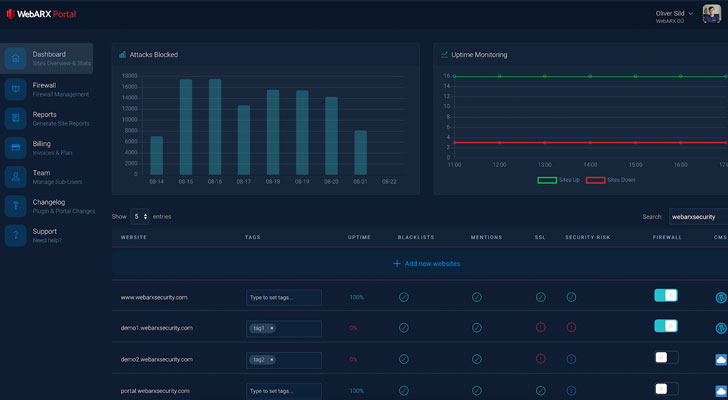Click the 08-15 bar in Attacks Blocked
Viewport: 728px width, 400px height.
[x=186, y=127]
